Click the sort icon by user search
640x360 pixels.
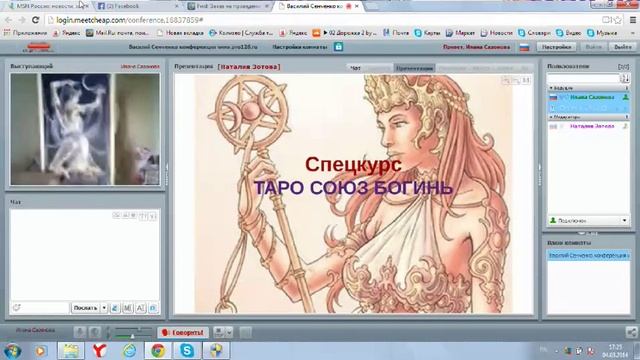625,78
